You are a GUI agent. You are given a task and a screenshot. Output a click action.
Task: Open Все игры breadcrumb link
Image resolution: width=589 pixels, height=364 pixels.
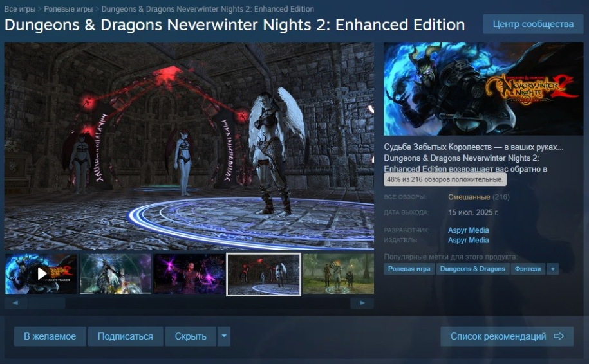20,9
